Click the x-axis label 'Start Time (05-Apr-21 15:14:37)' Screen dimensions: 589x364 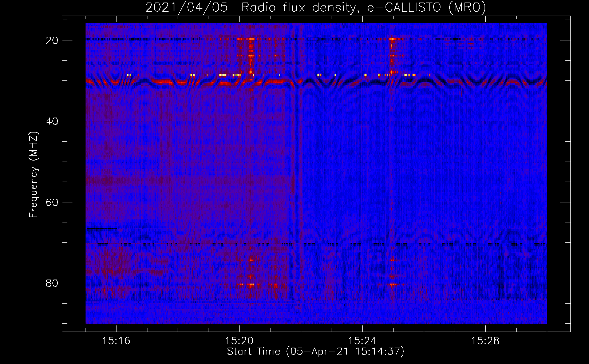click(x=316, y=352)
